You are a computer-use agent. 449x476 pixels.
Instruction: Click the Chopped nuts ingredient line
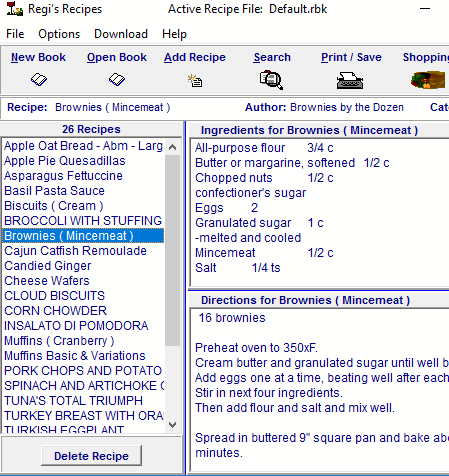coord(264,178)
